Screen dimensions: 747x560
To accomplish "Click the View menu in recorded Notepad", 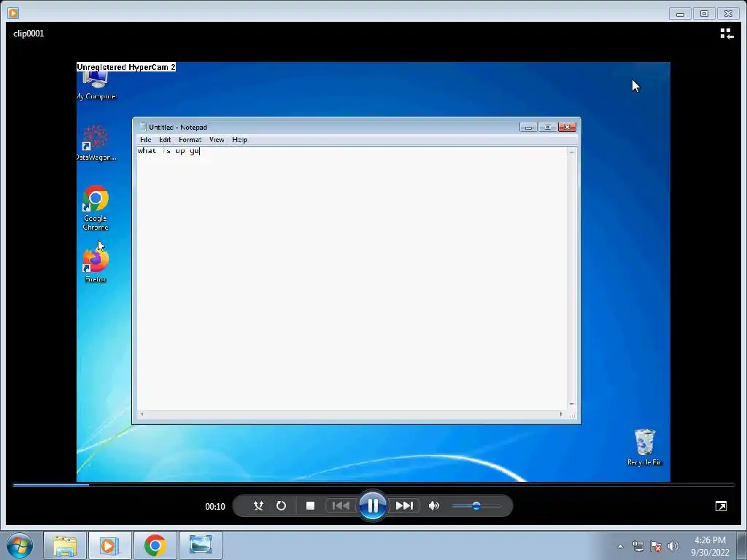I will point(217,139).
